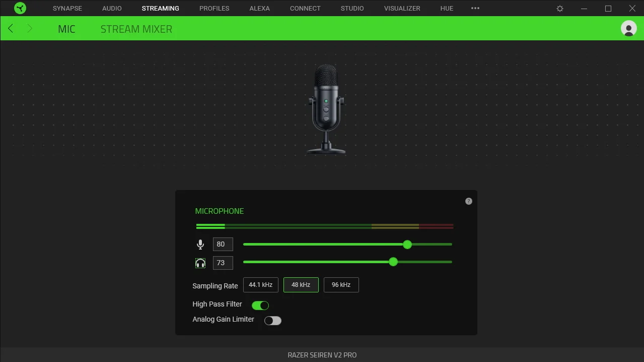The image size is (644, 362).
Task: Click the High Pass Filter label
Action: click(217, 304)
